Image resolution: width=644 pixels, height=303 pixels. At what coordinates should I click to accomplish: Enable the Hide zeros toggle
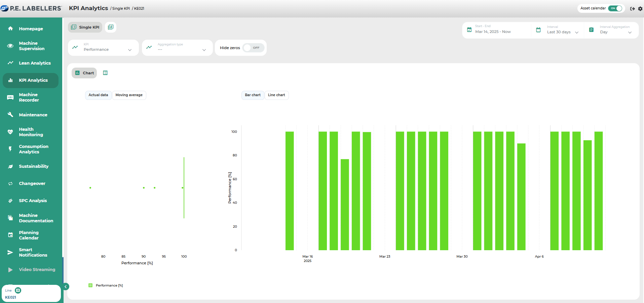click(253, 48)
